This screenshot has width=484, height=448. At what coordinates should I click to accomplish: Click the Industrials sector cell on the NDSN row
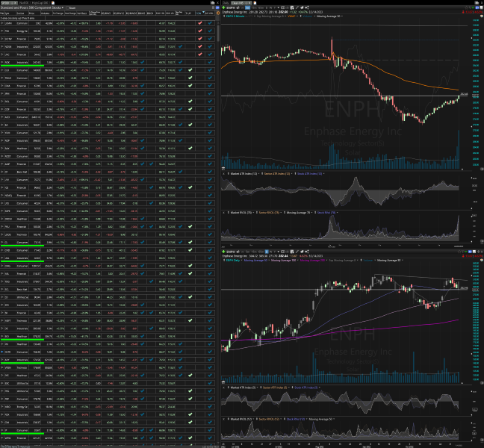(x=22, y=46)
